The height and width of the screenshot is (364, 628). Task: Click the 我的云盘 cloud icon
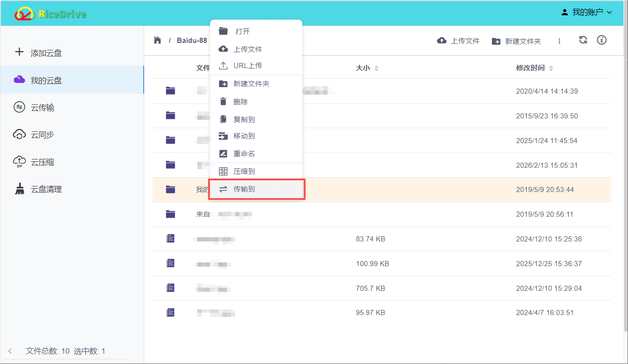click(19, 80)
